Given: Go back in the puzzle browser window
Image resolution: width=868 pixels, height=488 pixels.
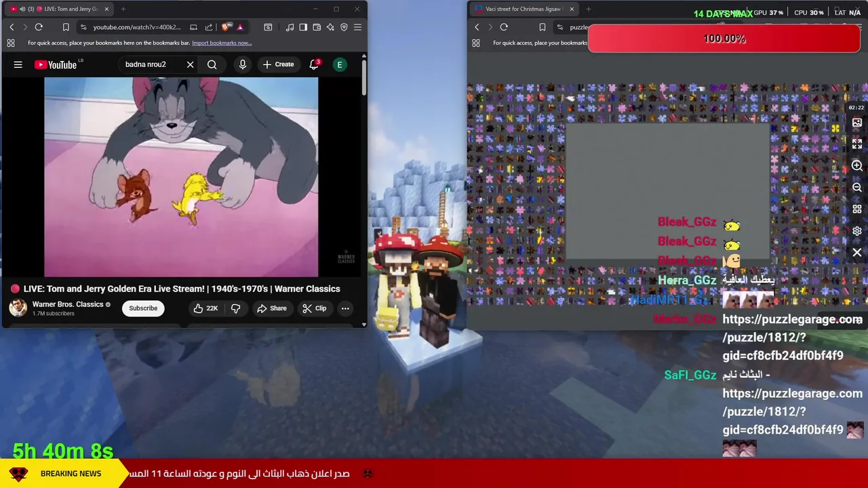Looking at the screenshot, I should coord(477,27).
